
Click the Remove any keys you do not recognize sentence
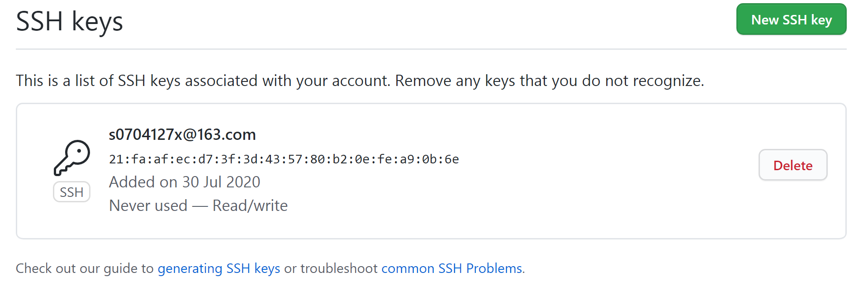coord(549,81)
